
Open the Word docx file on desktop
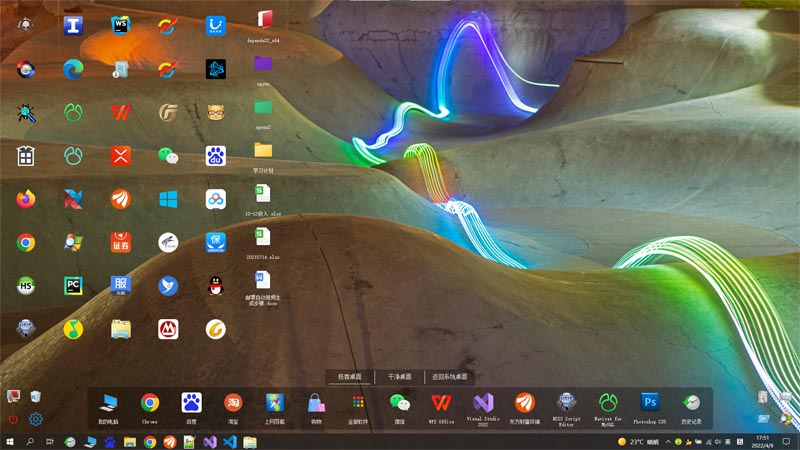pyautogui.click(x=263, y=280)
